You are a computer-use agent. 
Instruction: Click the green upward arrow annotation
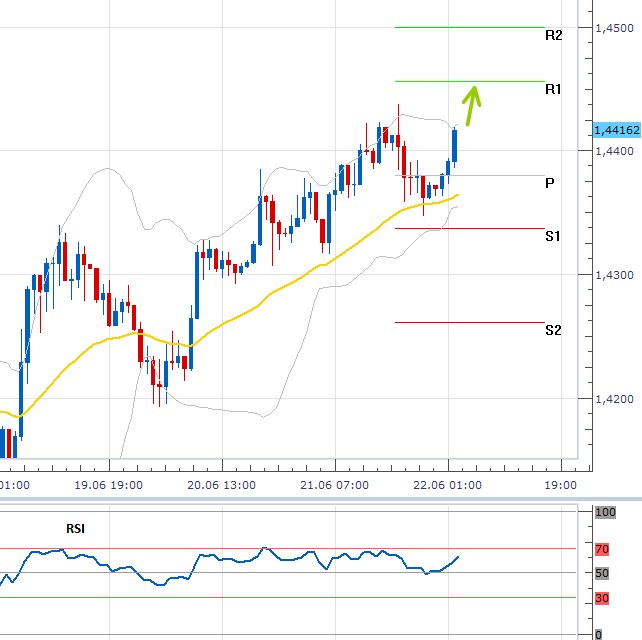473,104
